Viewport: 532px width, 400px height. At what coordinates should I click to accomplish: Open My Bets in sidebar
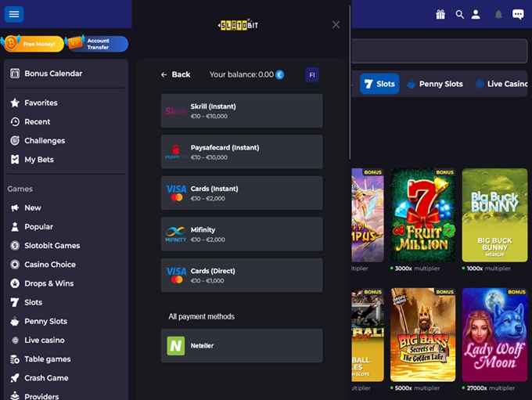32,160
